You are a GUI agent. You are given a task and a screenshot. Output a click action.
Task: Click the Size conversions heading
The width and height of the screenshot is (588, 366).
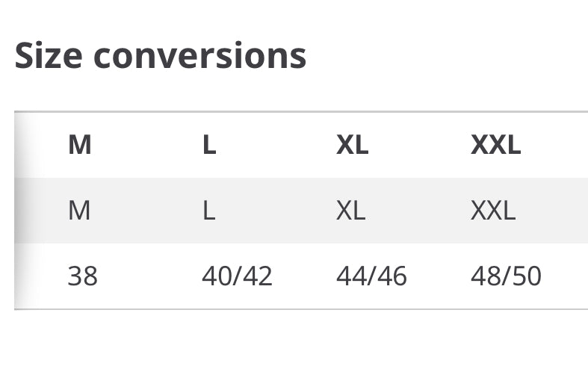pyautogui.click(x=160, y=55)
